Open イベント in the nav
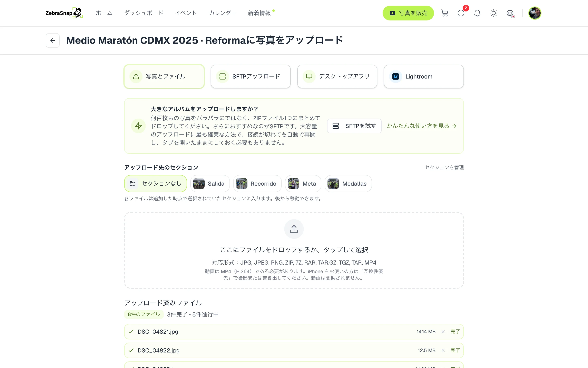The height and width of the screenshot is (368, 588). (186, 13)
